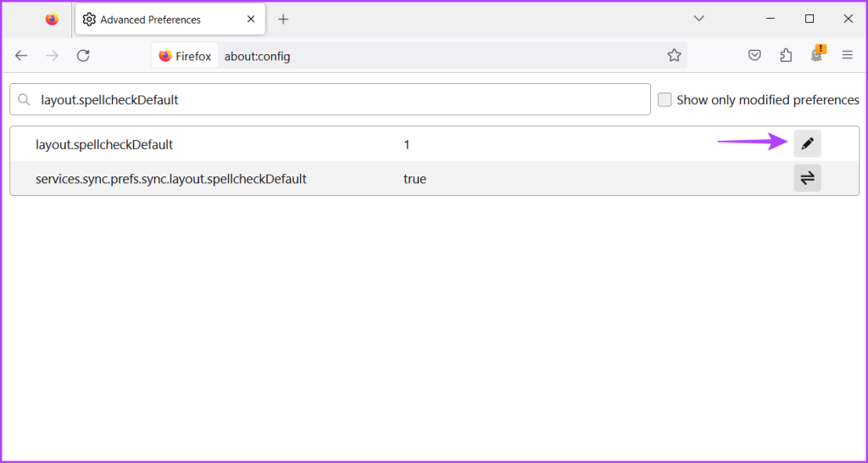Select the services.sync.prefs.sync.layout.spellcheckDefault name

[171, 179]
